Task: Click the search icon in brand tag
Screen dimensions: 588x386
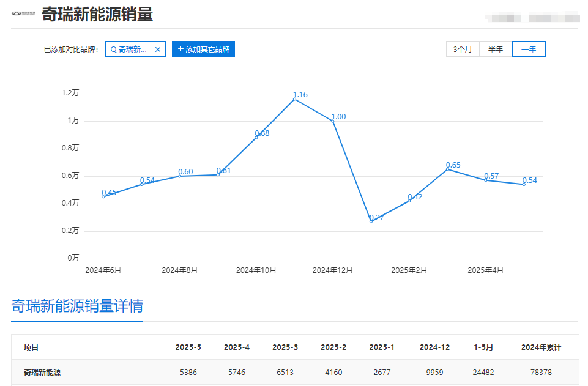Action: click(113, 50)
